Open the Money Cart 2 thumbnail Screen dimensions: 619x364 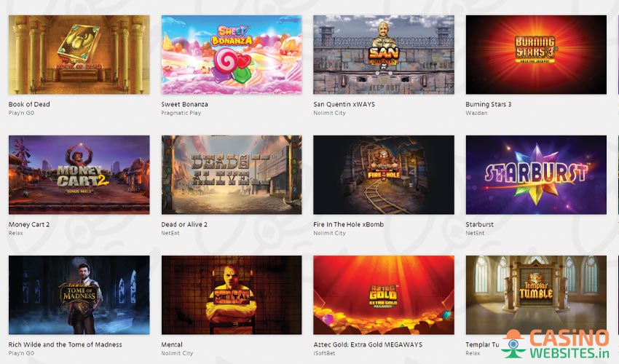click(79, 175)
